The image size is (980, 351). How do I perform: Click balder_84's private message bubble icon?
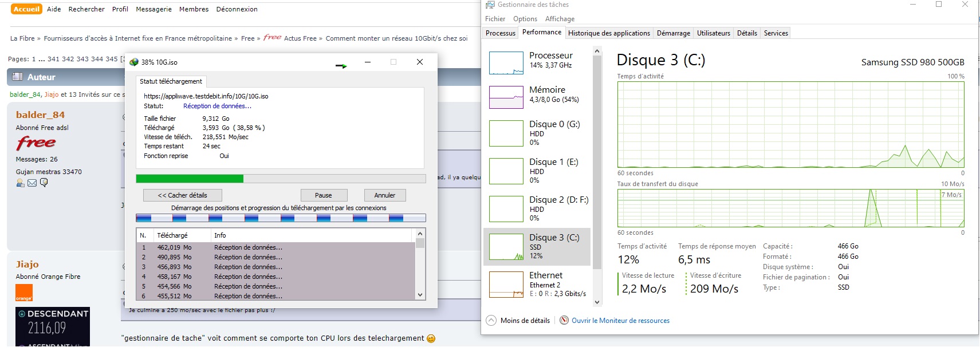[44, 183]
